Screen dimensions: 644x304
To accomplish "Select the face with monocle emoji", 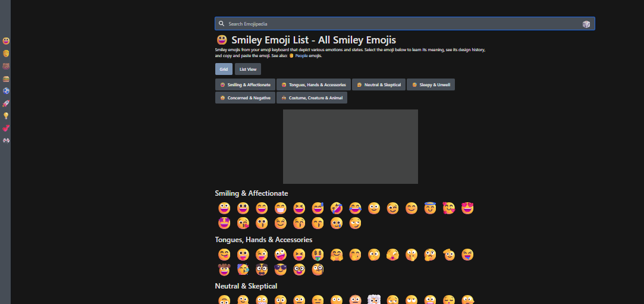I will coord(318,269).
